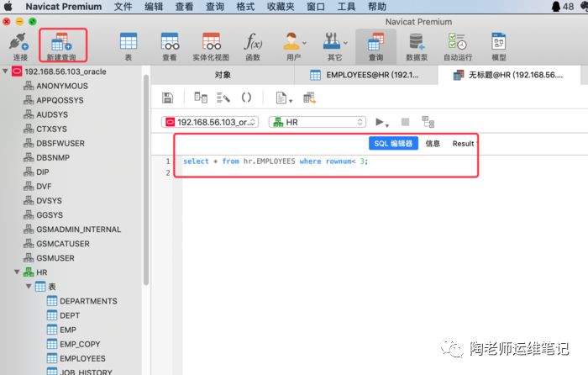The height and width of the screenshot is (375, 588).
Task: Open the 帮助 help menu
Action: [377, 7]
